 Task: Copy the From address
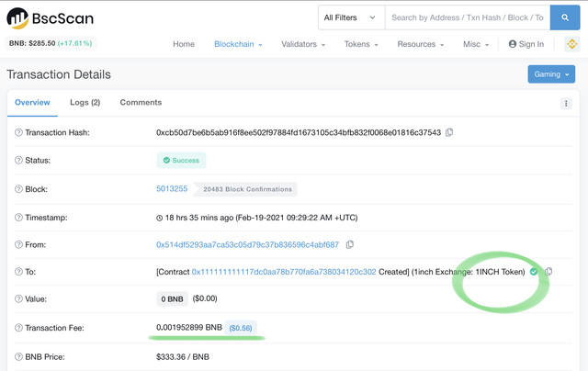tap(349, 244)
